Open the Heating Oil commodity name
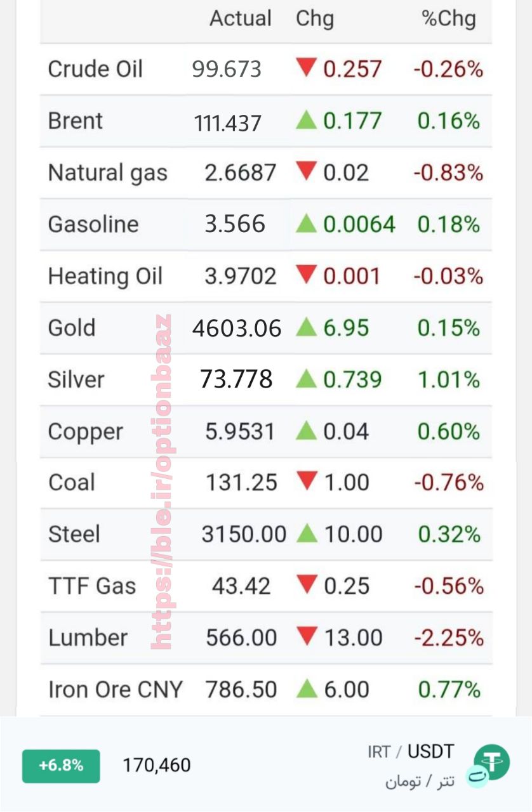Image resolution: width=532 pixels, height=812 pixels. pyautogui.click(x=105, y=277)
